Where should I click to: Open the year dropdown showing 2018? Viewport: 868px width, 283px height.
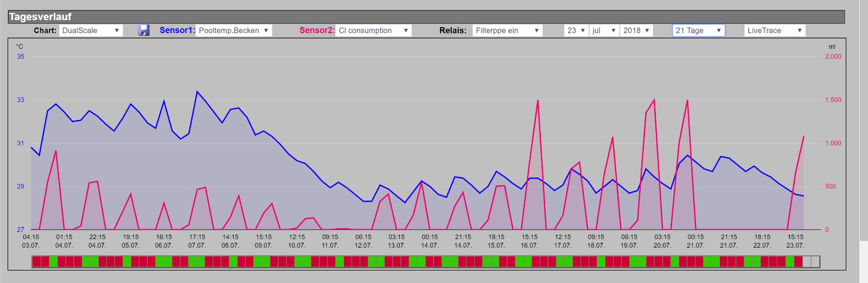coord(636,30)
